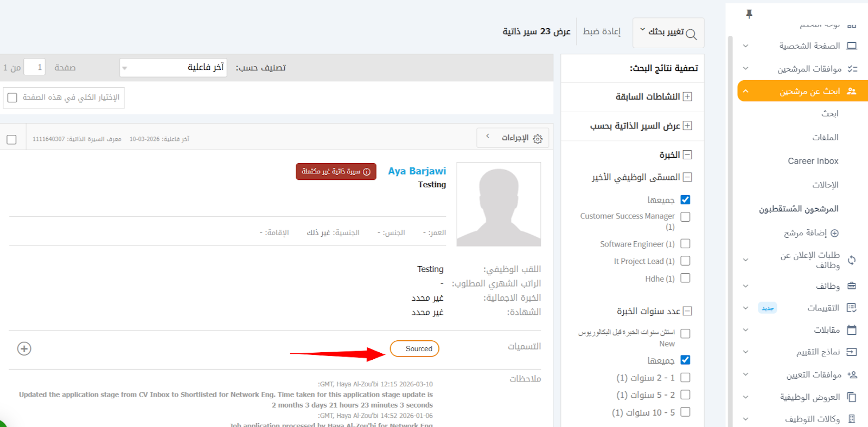Check the Software Engineer filter checkbox
868x427 pixels.
coord(685,244)
